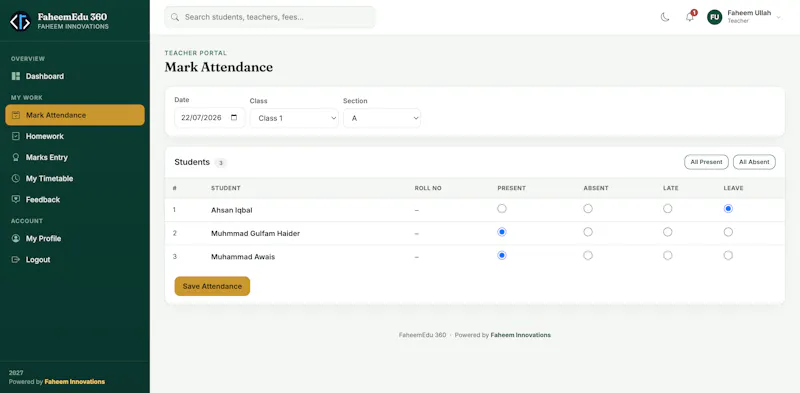Open notifications with the bell icon

[x=690, y=17]
